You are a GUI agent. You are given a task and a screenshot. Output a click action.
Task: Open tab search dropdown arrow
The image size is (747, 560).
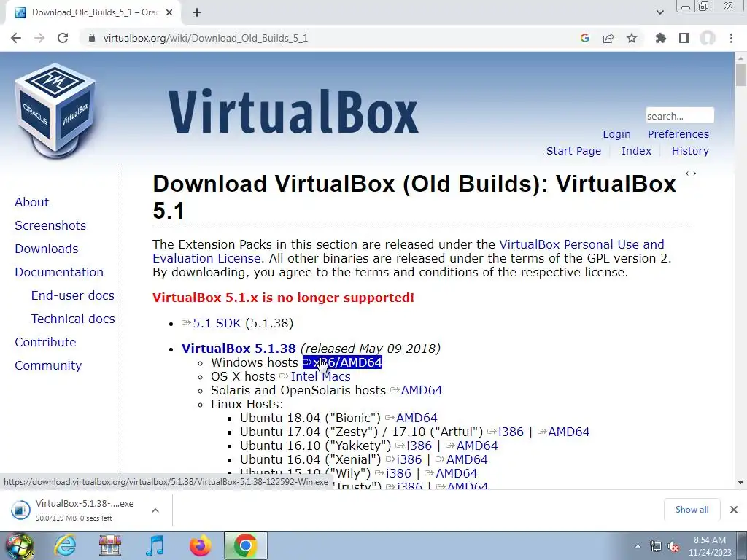pyautogui.click(x=659, y=12)
